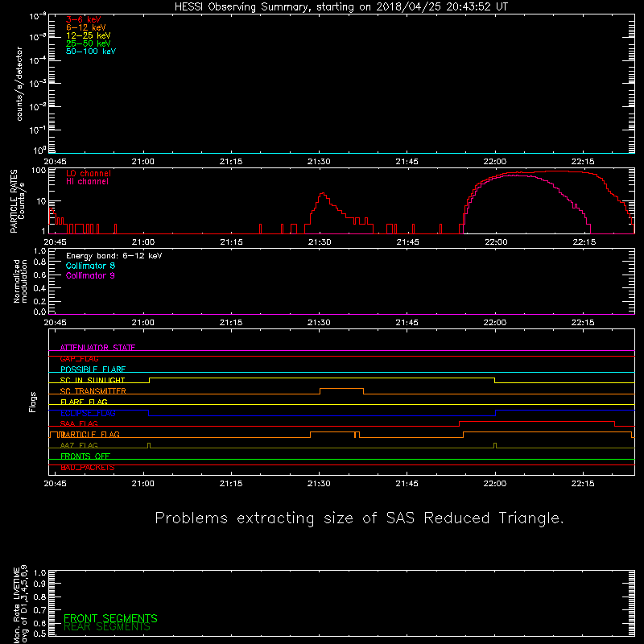Click the 21:00 tick label under the count-rate panel
The image size is (644, 644).
click(143, 162)
